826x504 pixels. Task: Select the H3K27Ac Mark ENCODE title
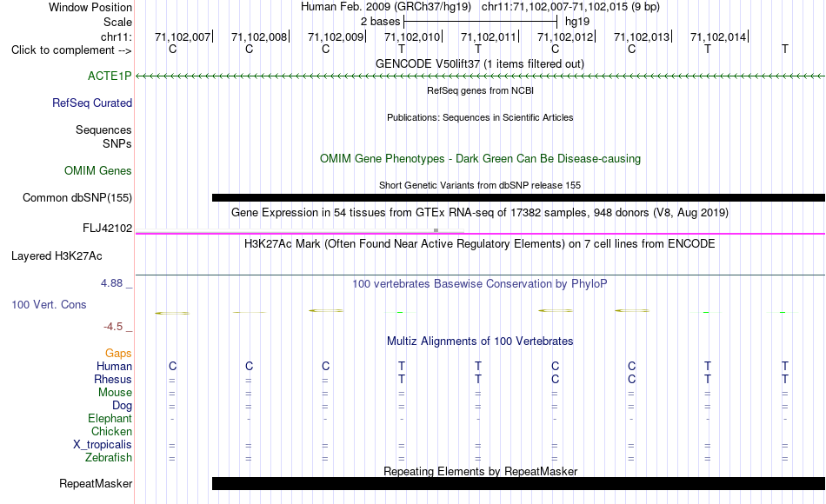(x=480, y=244)
